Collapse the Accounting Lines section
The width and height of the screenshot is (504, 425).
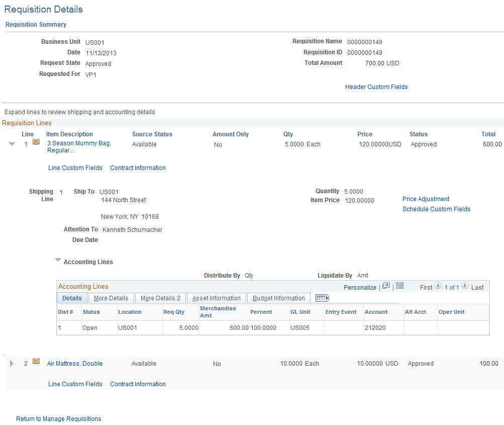pos(58,260)
